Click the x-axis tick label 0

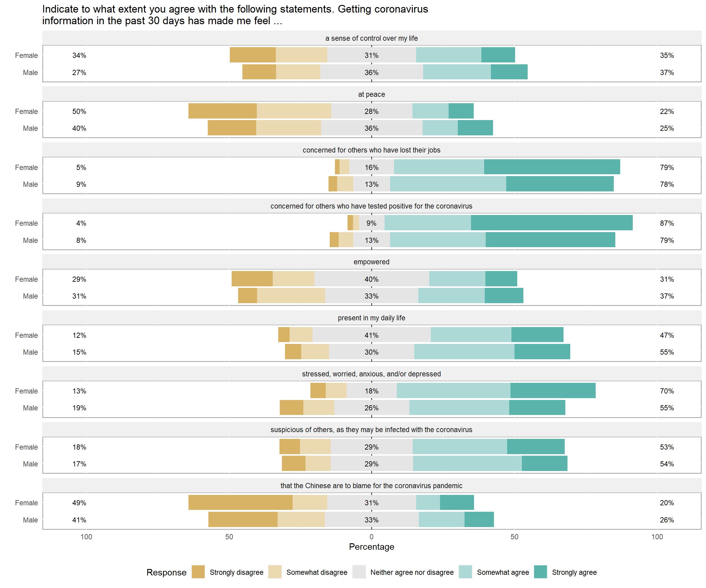(371, 537)
